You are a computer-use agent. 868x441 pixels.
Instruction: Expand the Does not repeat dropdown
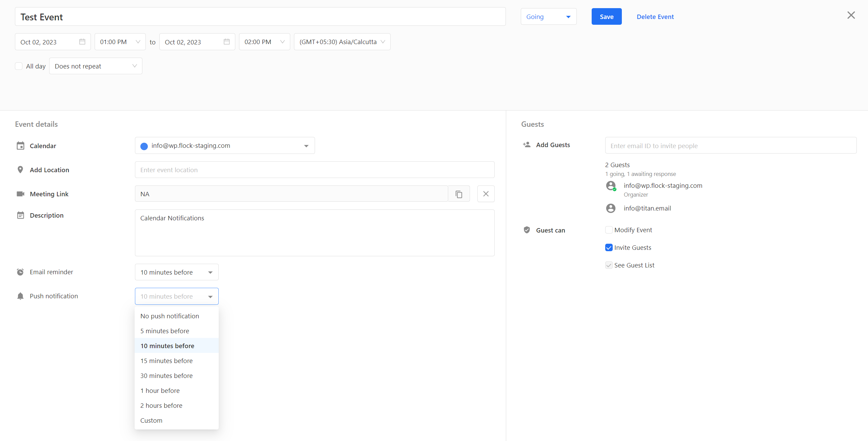96,66
